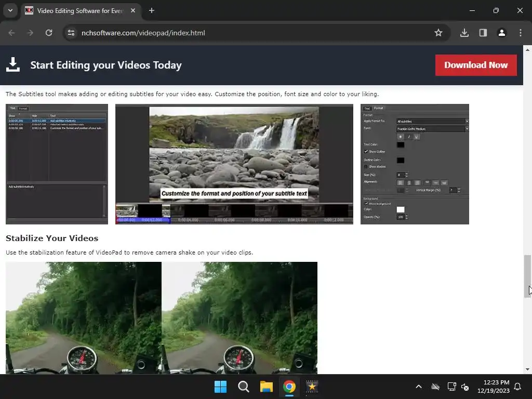Click the timeline strip under waterfall preview
This screenshot has width=532, height=399.
click(234, 214)
